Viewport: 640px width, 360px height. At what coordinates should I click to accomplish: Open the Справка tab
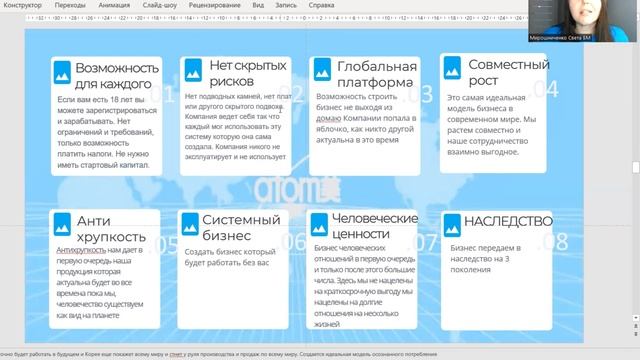tap(321, 5)
